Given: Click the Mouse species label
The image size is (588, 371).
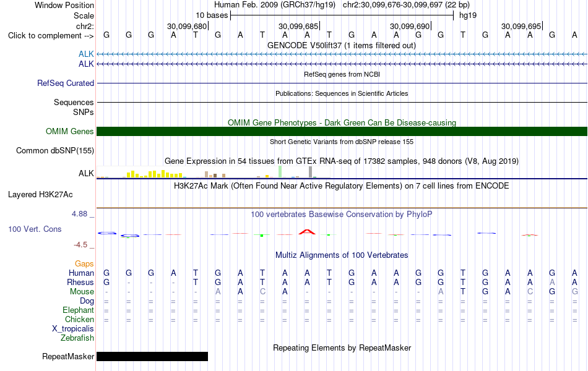Looking at the screenshot, I should tap(82, 292).
